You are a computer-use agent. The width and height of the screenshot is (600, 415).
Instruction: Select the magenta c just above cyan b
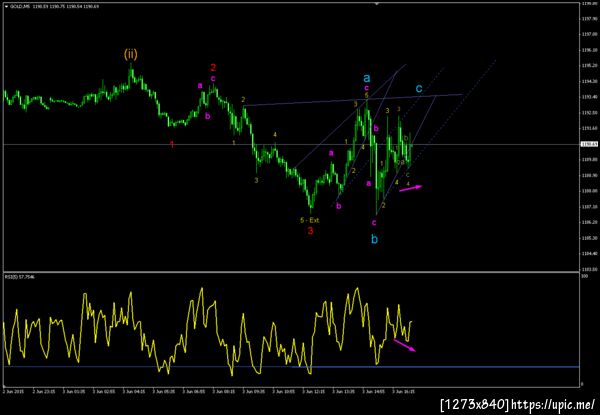coord(374,223)
